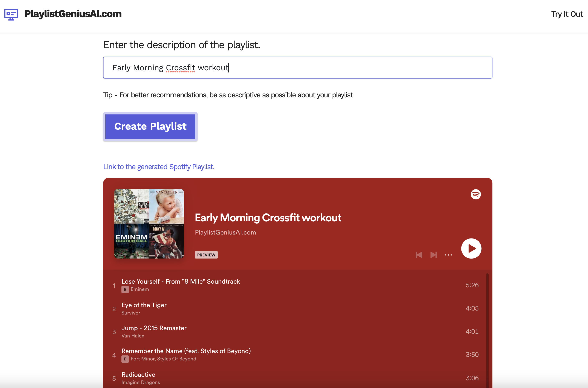Click the PREVIEW badge
588x388 pixels.
click(x=206, y=255)
